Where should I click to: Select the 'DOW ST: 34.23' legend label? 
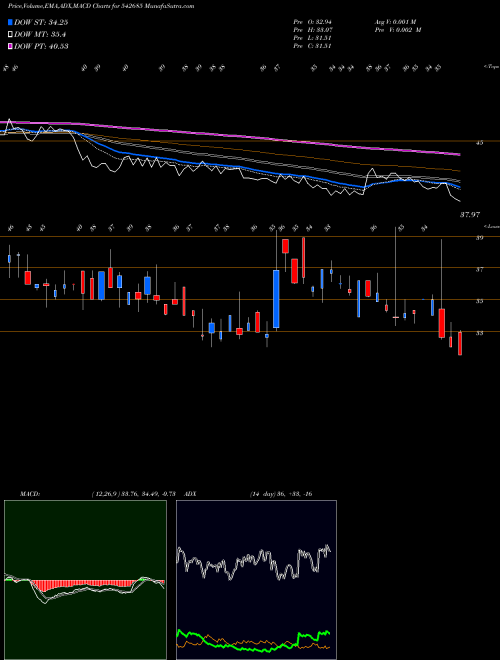[41, 23]
